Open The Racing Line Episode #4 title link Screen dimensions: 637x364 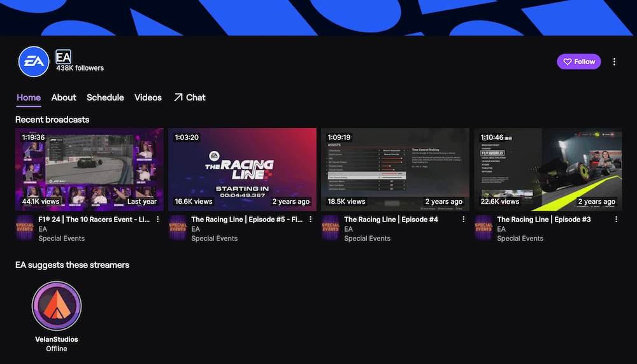pyautogui.click(x=391, y=219)
